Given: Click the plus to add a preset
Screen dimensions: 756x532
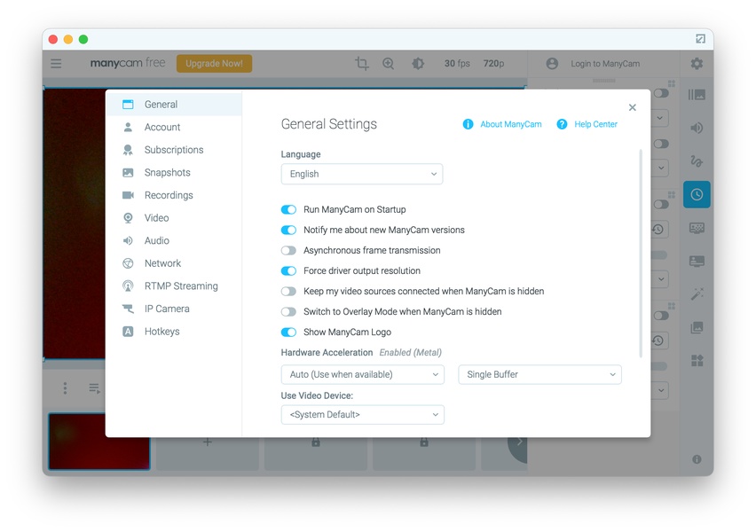Looking at the screenshot, I should (208, 442).
